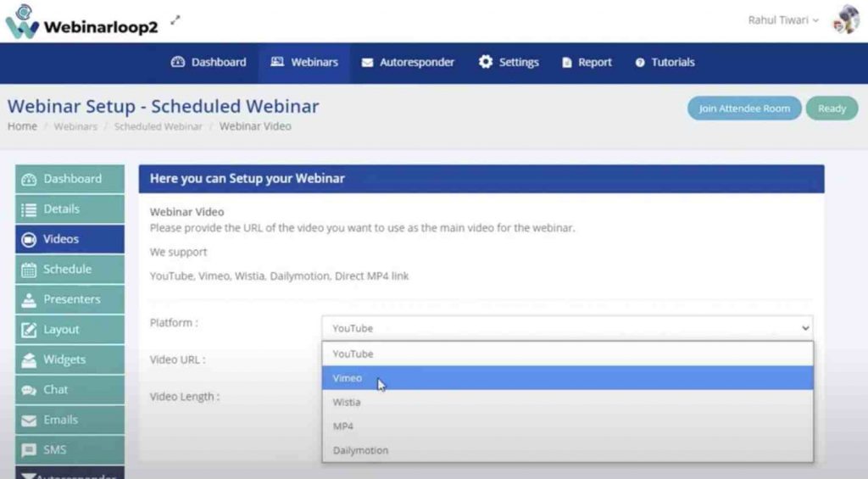Click the 'Webinar Video' heading text

(186, 212)
